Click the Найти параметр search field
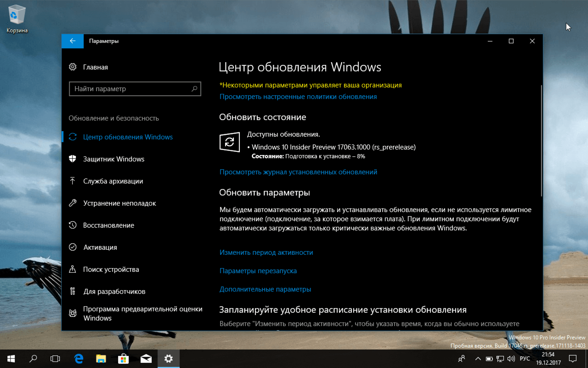This screenshot has height=368, width=588. click(135, 89)
